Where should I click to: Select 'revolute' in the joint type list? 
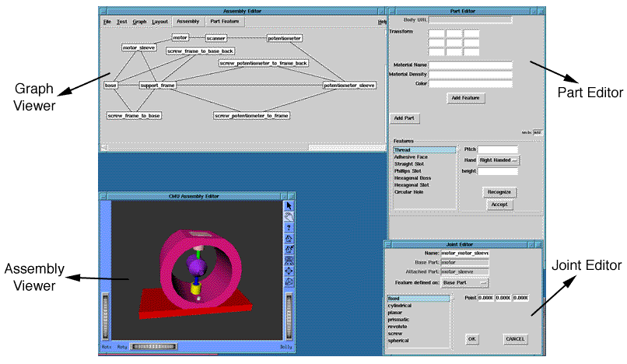(x=398, y=327)
